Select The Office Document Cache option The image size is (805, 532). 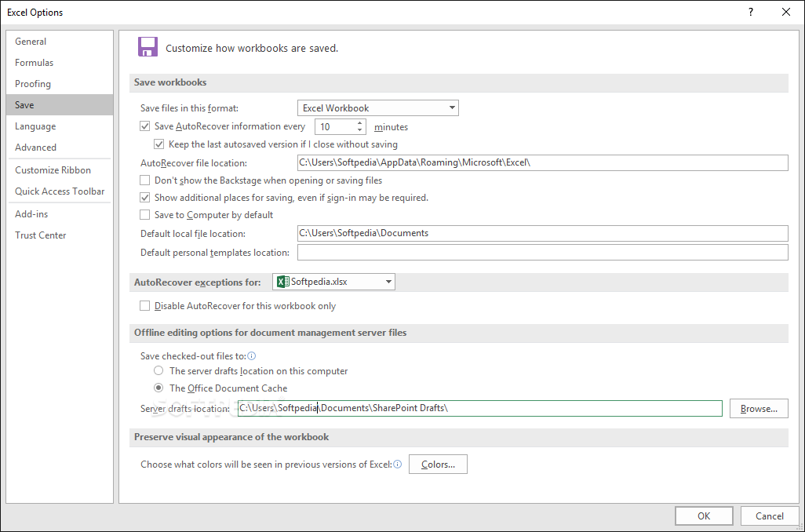point(158,388)
